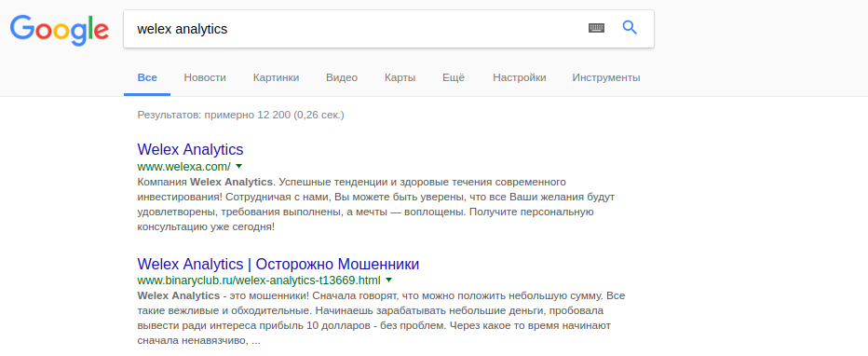Click the binaryclub.ru result URL
This screenshot has width=868, height=356.
pyautogui.click(x=259, y=281)
